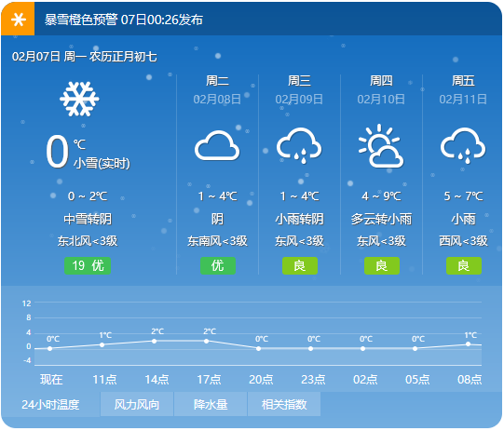Screen dimensions: 504x431
Task: Switch to the 24小时温度 tab
Action: pos(50,404)
